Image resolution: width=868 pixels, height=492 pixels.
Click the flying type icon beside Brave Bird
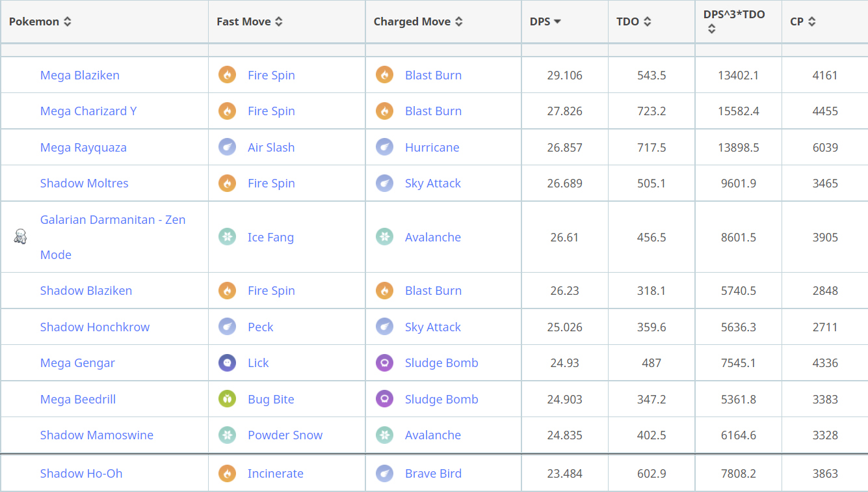[x=384, y=473]
